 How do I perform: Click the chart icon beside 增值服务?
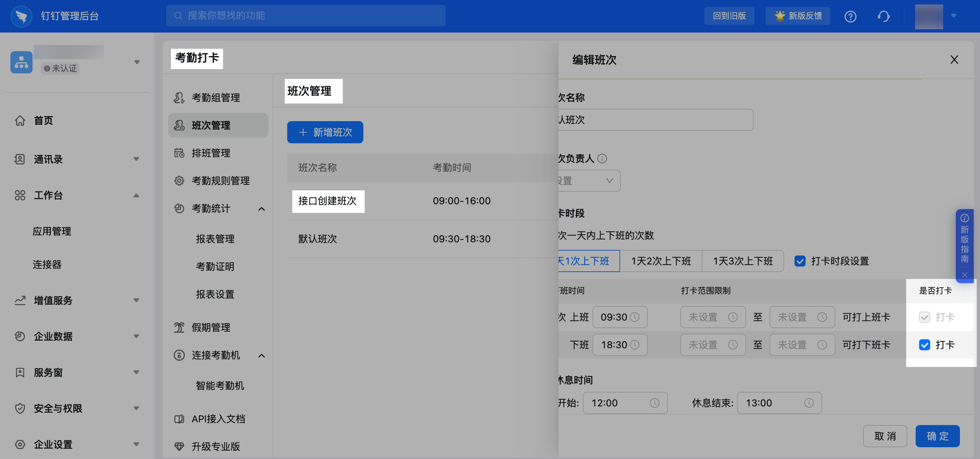[20, 300]
